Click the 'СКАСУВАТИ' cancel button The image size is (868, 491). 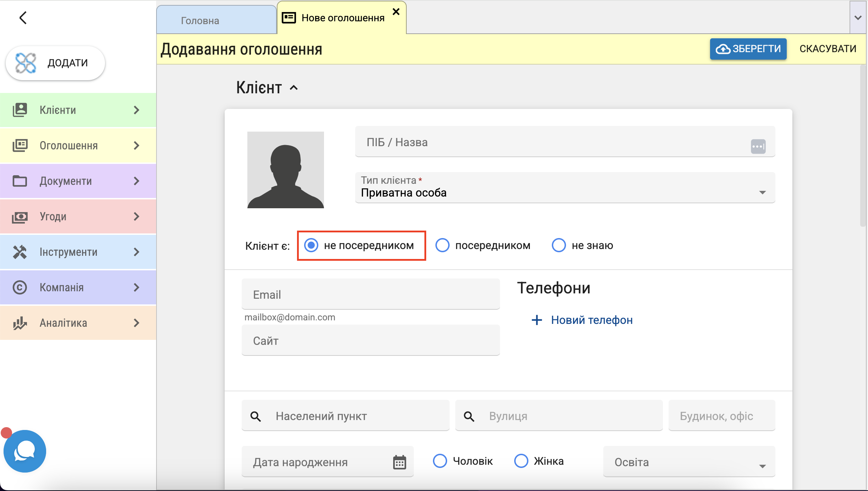[828, 49]
